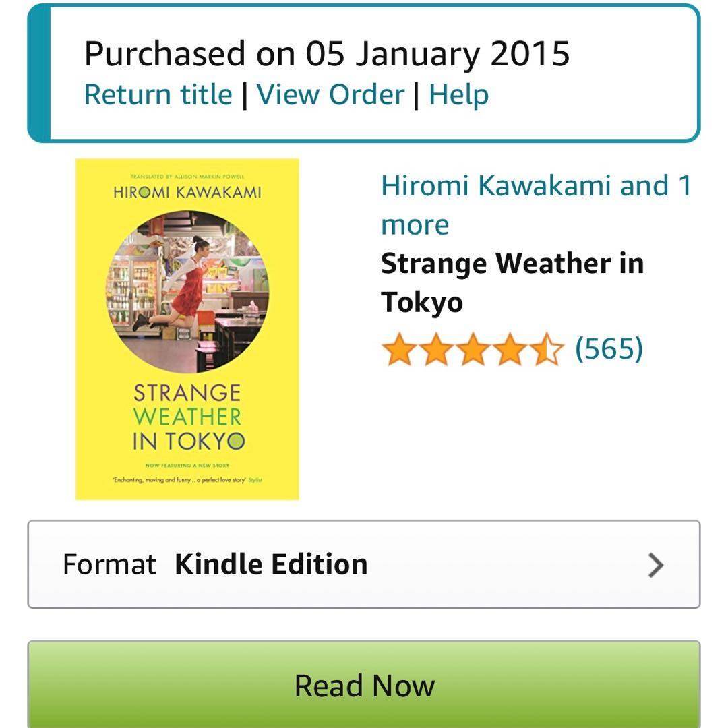
Task: Click the Purchased on 05 January 2015 text
Action: click(327, 53)
